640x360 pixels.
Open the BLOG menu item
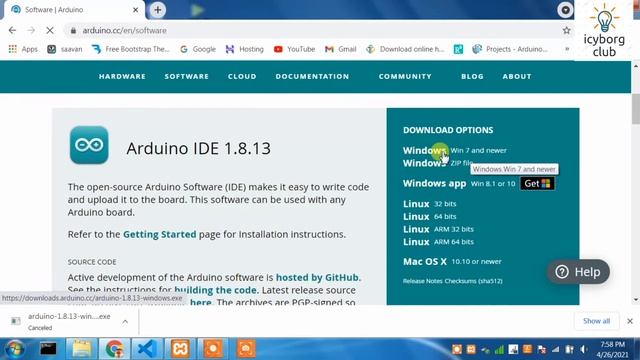pyautogui.click(x=472, y=76)
